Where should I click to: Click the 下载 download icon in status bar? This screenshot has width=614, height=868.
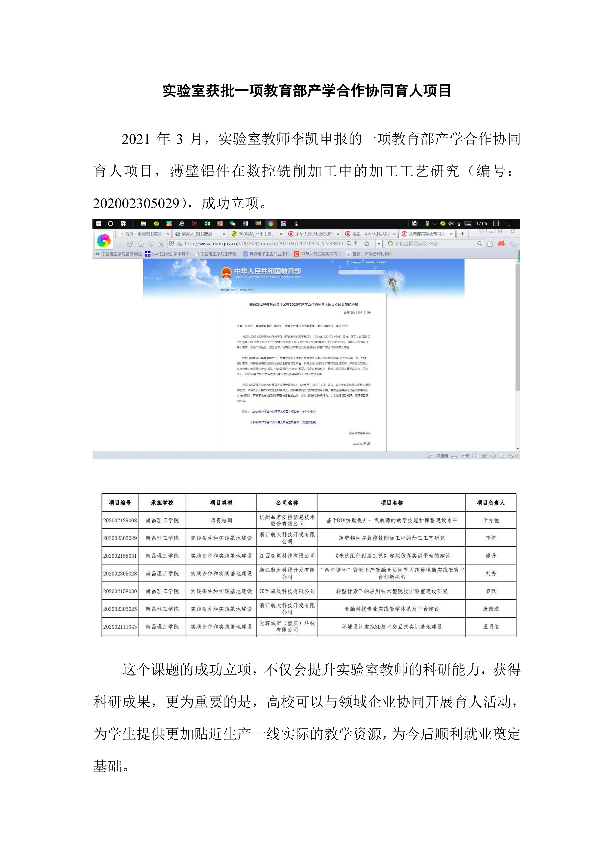point(454,456)
